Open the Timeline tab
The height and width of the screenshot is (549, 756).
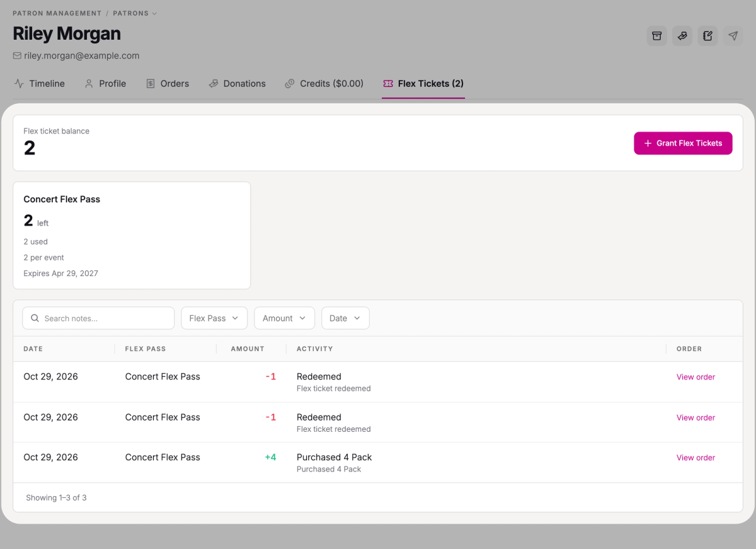(x=39, y=83)
